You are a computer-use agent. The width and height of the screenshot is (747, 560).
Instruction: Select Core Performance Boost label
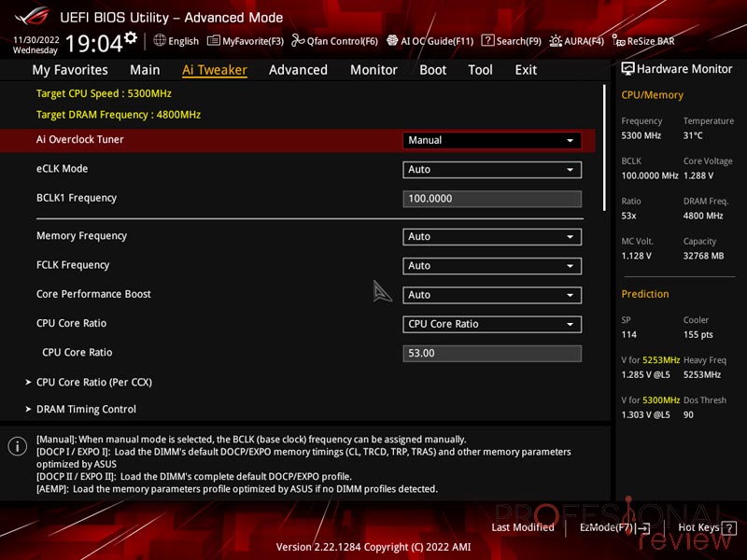tap(93, 294)
